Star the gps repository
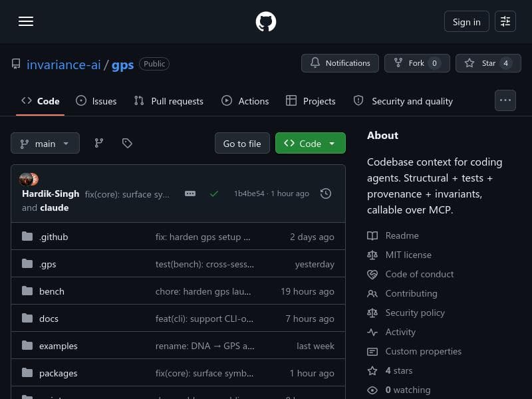This screenshot has width=532, height=399. pos(488,63)
